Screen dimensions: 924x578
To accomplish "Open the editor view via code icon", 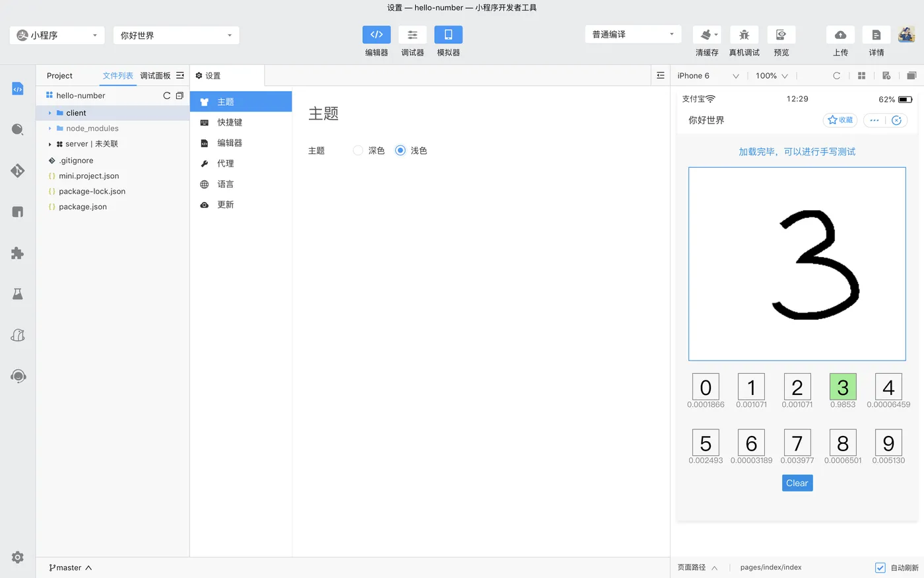I will coord(376,35).
